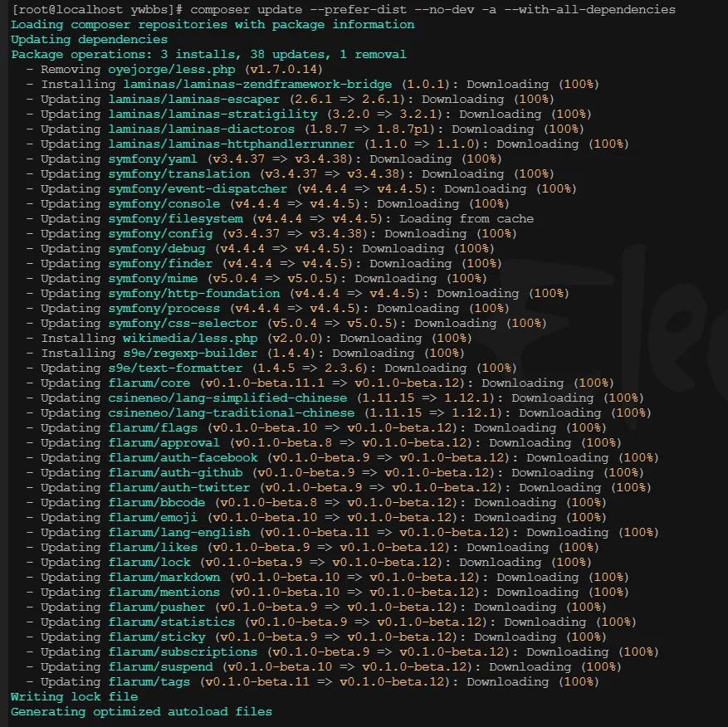The height and width of the screenshot is (727, 728).
Task: Click 'flarum/subscriptions' package name
Action: (183, 651)
